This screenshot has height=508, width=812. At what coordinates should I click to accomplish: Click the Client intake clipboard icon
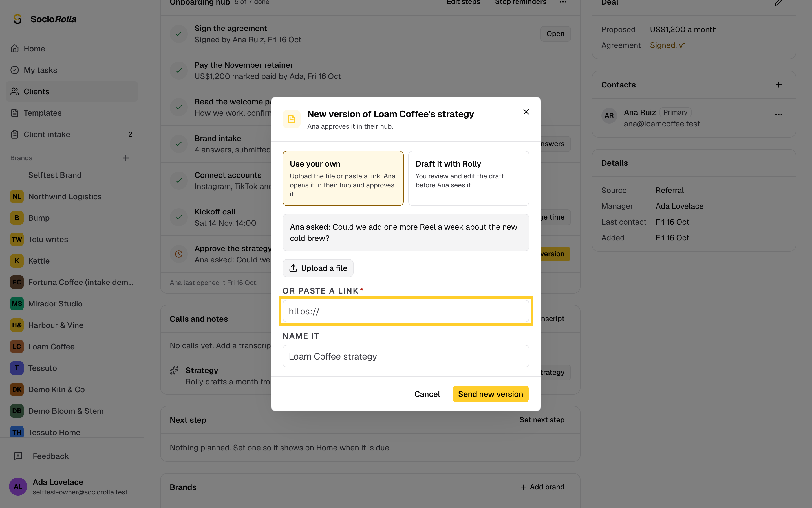point(14,134)
